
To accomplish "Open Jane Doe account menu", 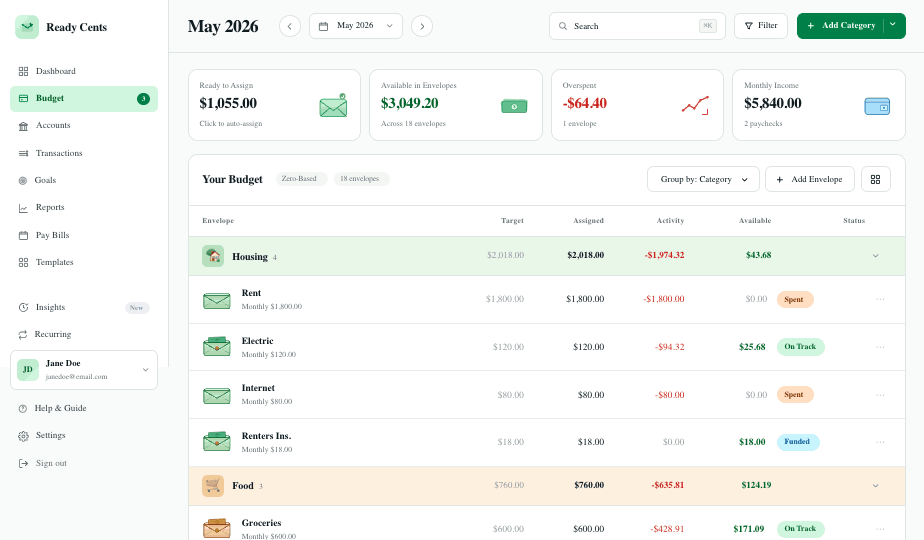I will [84, 370].
